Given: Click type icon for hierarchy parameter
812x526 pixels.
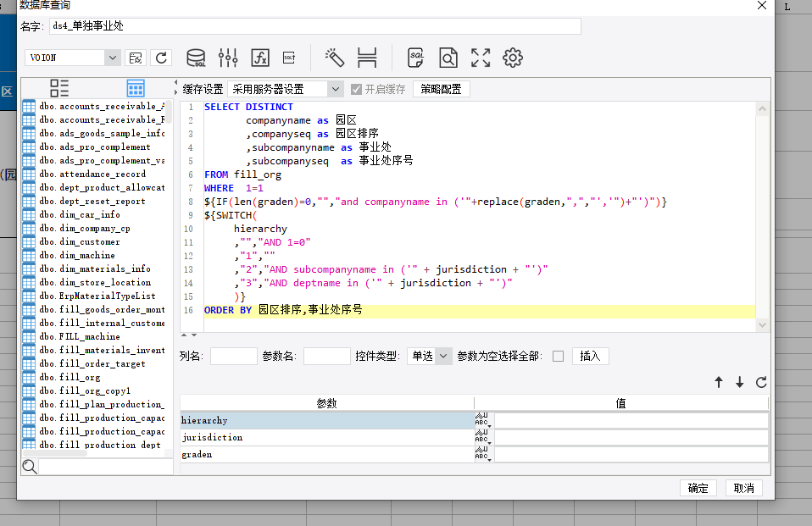Looking at the screenshot, I should 483,420.
